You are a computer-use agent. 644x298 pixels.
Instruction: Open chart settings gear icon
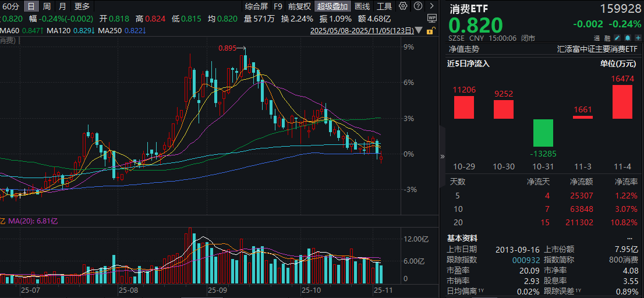pos(403,6)
